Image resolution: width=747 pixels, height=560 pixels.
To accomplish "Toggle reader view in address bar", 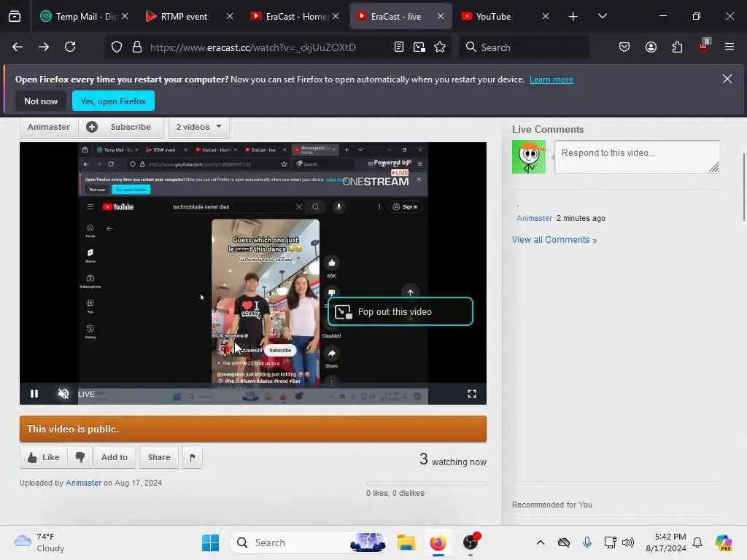I will pyautogui.click(x=399, y=47).
